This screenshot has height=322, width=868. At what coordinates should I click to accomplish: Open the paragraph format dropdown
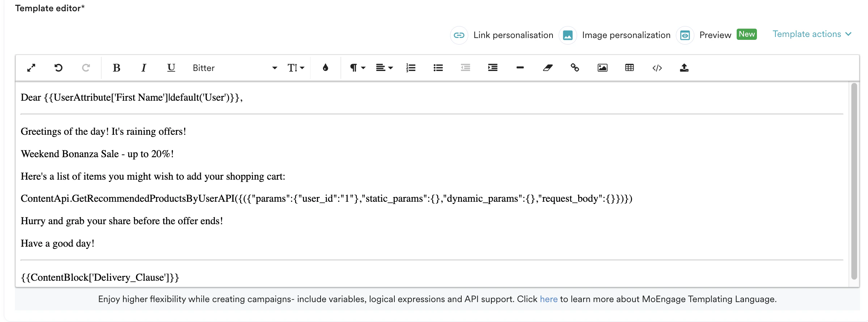(357, 68)
